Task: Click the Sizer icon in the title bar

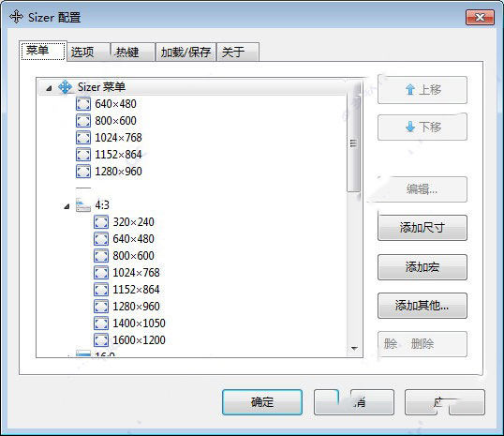Action: 16,17
